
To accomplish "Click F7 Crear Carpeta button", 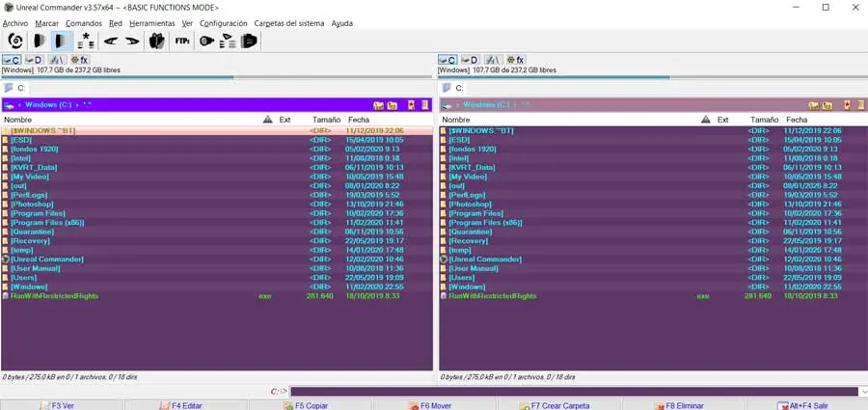I will pyautogui.click(x=558, y=405).
